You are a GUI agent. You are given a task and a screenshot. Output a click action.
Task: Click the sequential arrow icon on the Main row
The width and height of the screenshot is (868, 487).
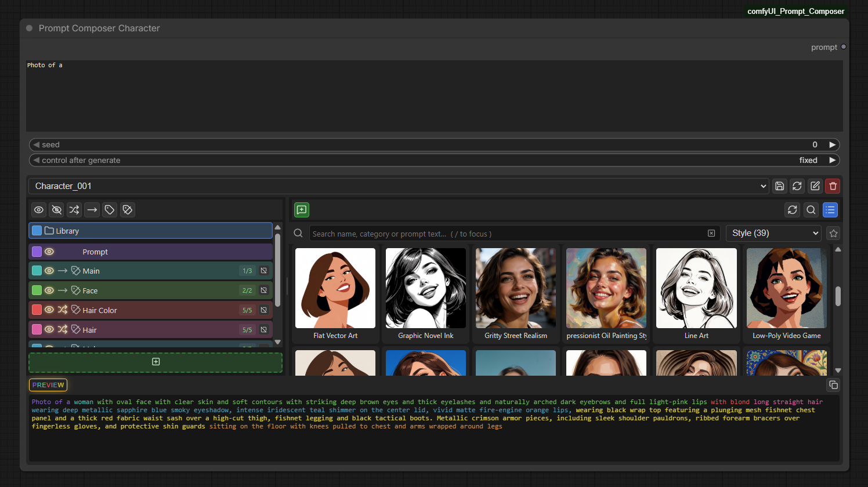pyautogui.click(x=63, y=271)
